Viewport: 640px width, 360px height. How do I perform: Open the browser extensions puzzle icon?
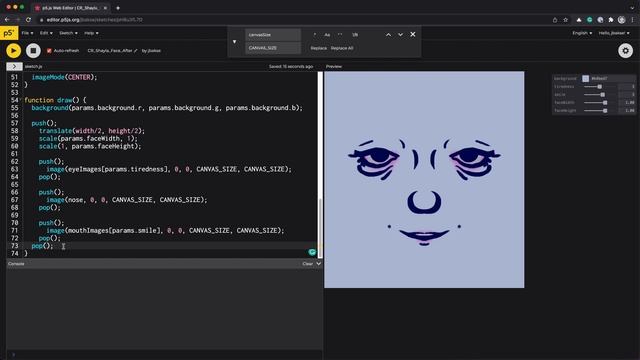(x=611, y=20)
